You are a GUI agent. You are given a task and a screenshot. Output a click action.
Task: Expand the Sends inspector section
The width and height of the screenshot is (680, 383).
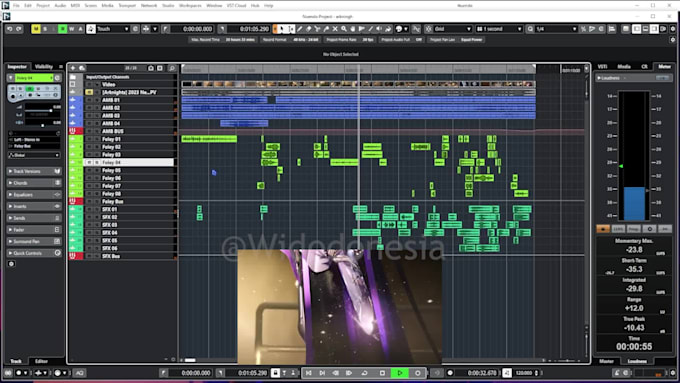coord(34,218)
